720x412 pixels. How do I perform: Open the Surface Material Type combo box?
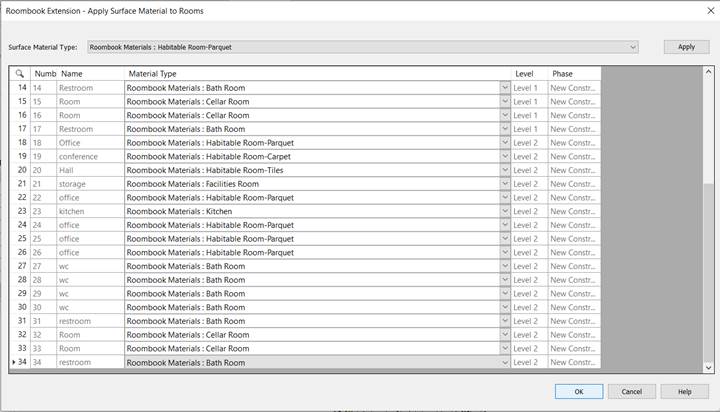[363, 47]
